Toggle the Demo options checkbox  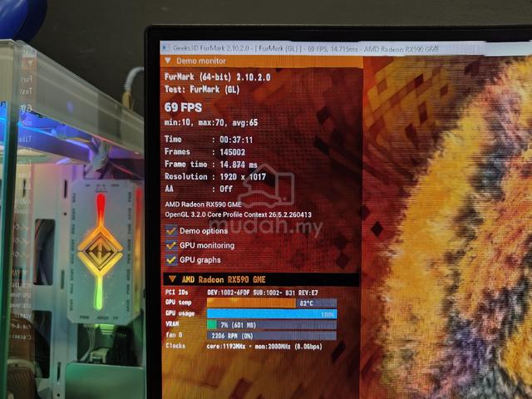171,231
